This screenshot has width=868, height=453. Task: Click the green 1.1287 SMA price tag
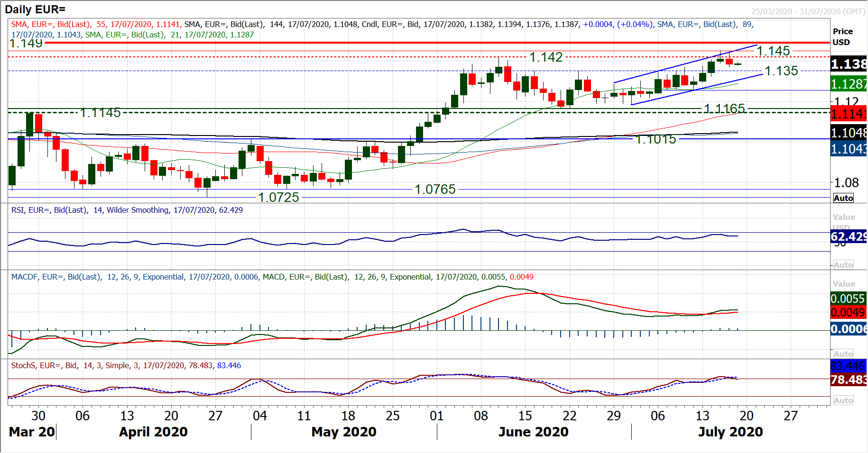click(849, 84)
